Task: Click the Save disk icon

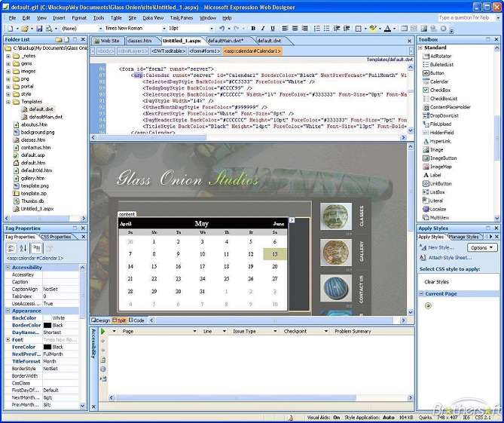Action: (39, 29)
